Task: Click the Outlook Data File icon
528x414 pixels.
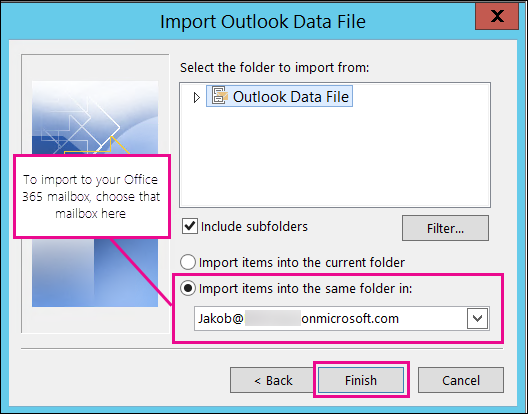Action: (x=220, y=96)
